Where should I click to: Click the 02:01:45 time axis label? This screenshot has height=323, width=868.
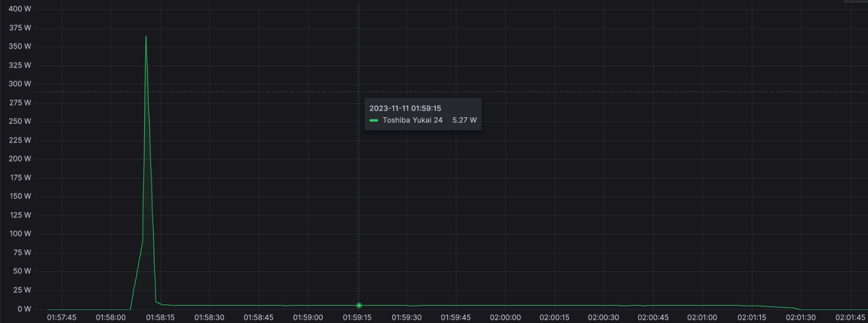point(850,318)
